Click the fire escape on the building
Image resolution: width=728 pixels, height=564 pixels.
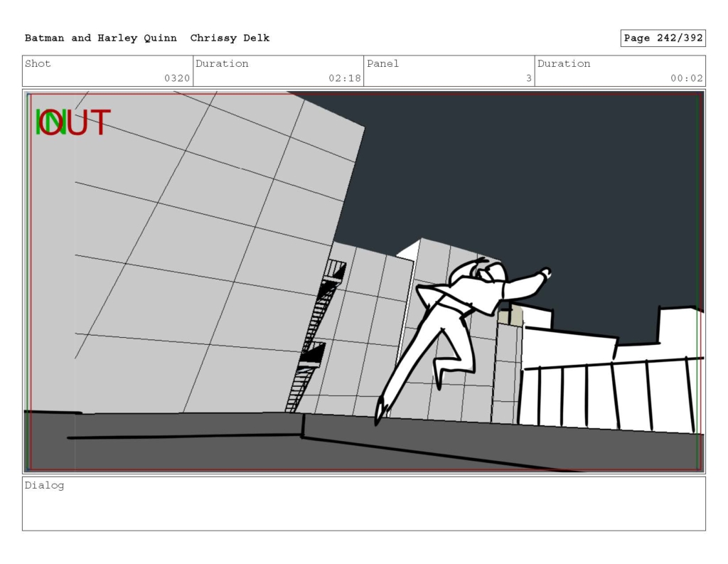click(x=316, y=334)
